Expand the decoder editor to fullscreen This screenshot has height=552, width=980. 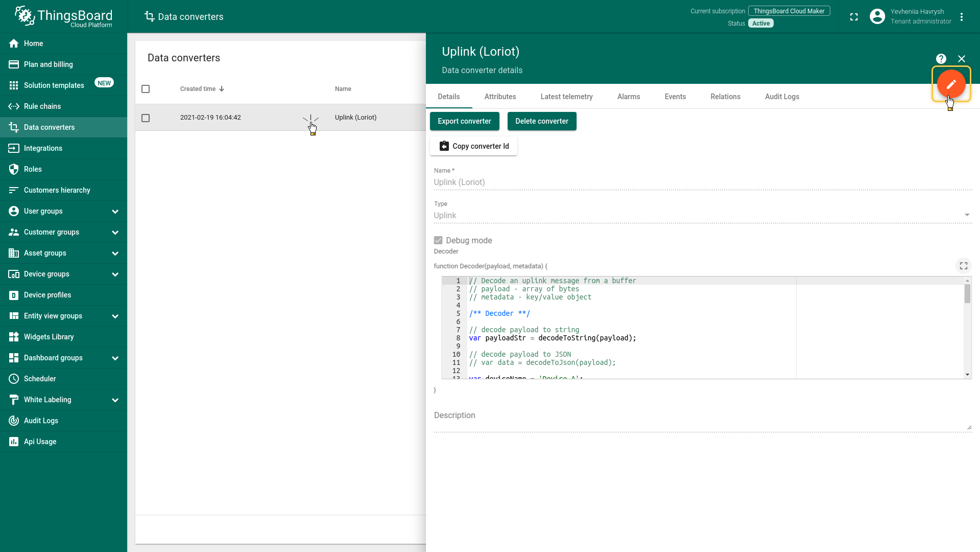963,266
